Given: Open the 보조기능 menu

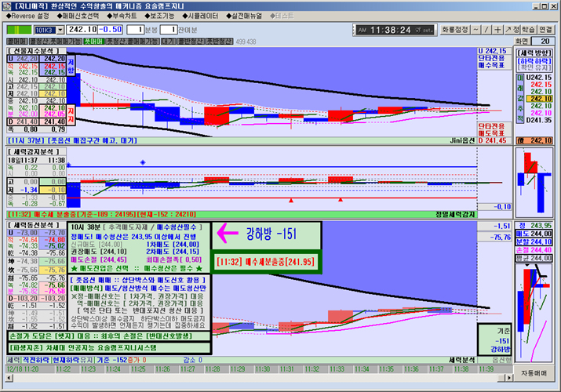Looking at the screenshot, I should [159, 16].
